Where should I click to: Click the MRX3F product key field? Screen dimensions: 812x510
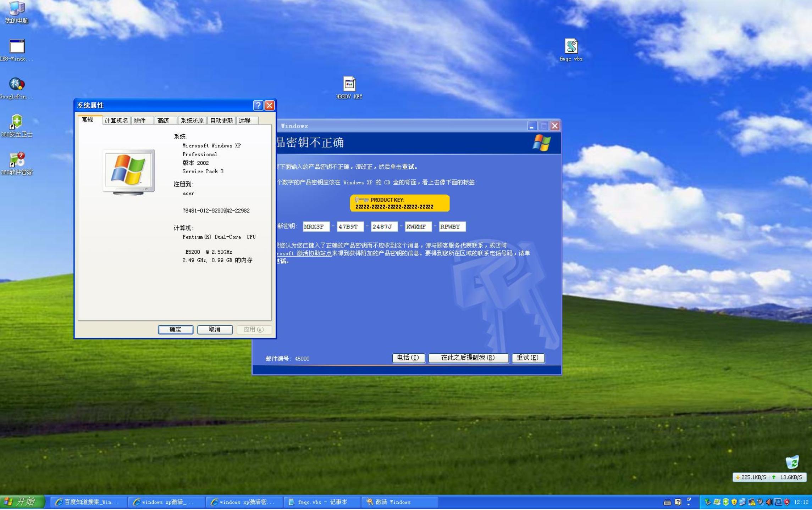(x=316, y=226)
